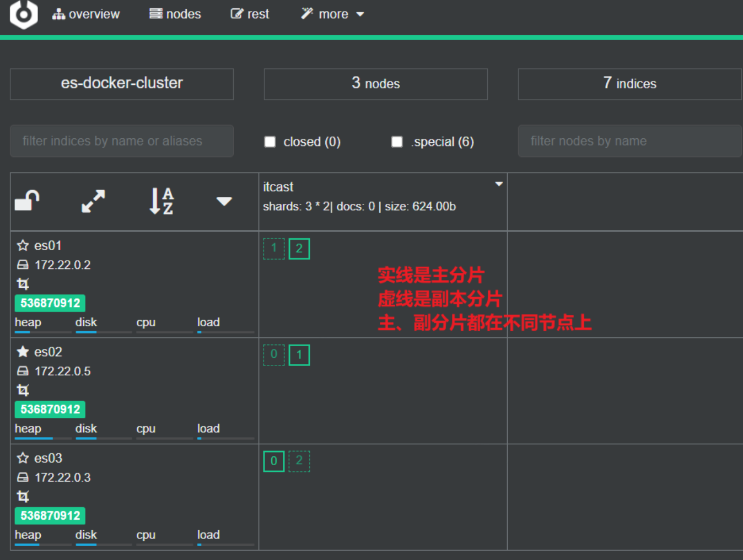Click the Cerebro logo icon
The image size is (743, 560).
24,14
